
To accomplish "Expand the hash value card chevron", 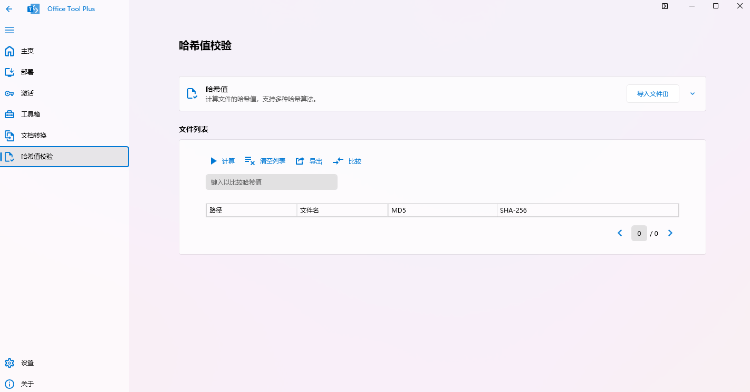I will click(692, 94).
